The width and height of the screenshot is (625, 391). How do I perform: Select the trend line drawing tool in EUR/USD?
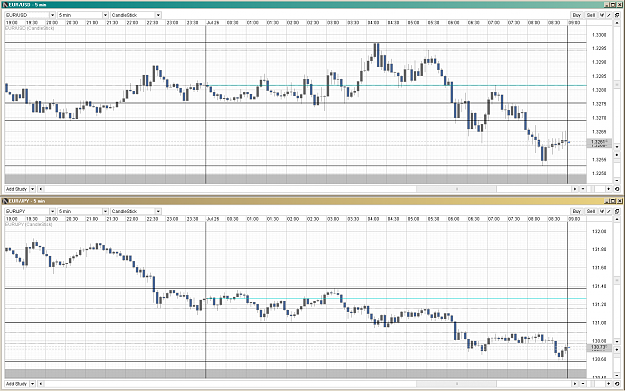pyautogui.click(x=609, y=15)
